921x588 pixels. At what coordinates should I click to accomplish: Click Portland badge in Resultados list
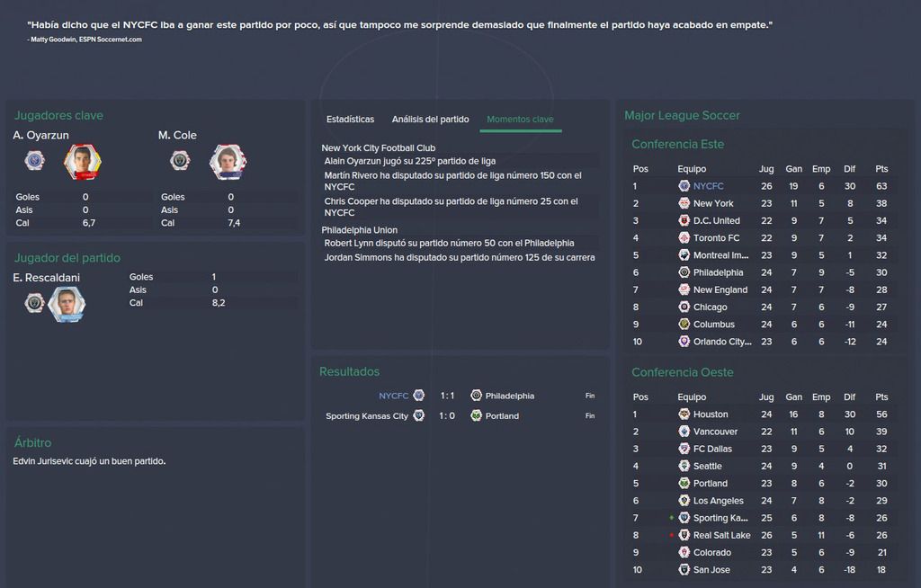click(x=477, y=416)
